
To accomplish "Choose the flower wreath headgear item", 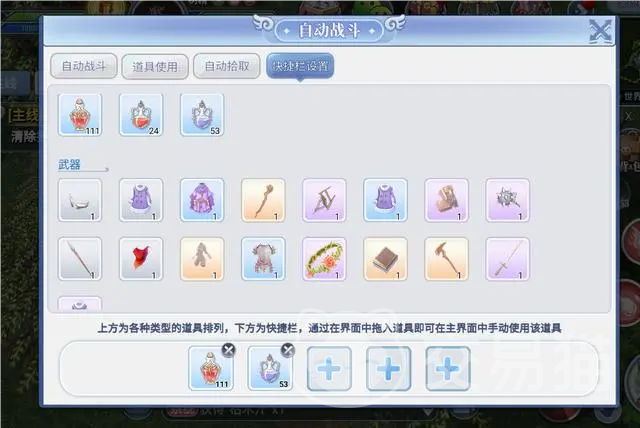I will pyautogui.click(x=324, y=259).
